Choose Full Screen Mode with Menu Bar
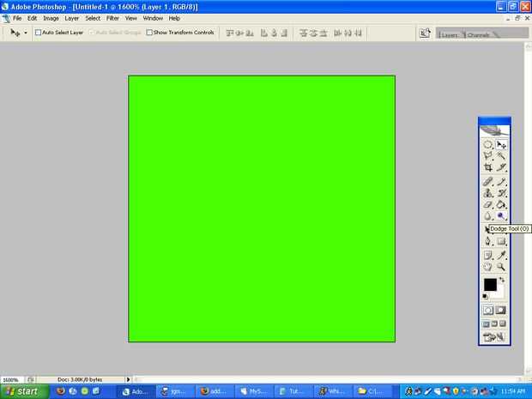Screen dimensions: 532x399 pos(494,324)
